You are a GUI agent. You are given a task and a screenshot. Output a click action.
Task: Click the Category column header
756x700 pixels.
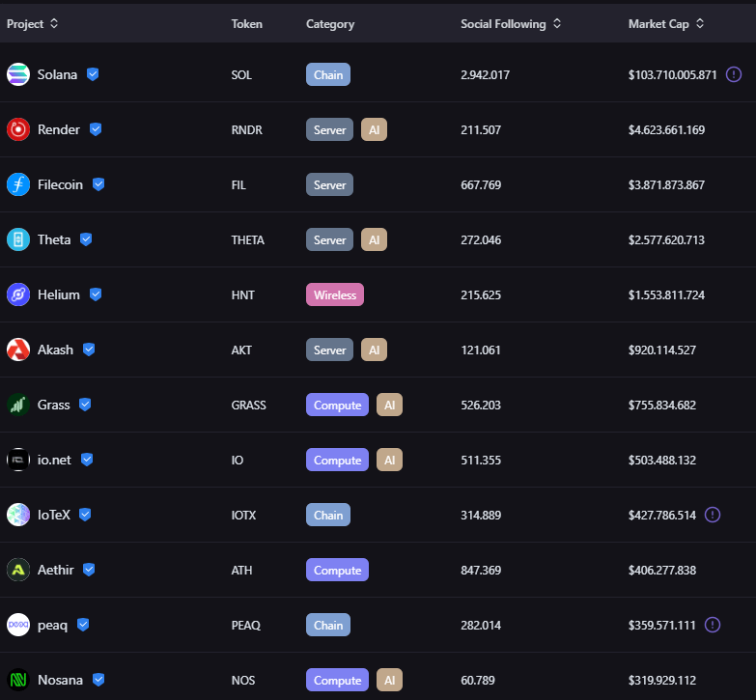(330, 24)
